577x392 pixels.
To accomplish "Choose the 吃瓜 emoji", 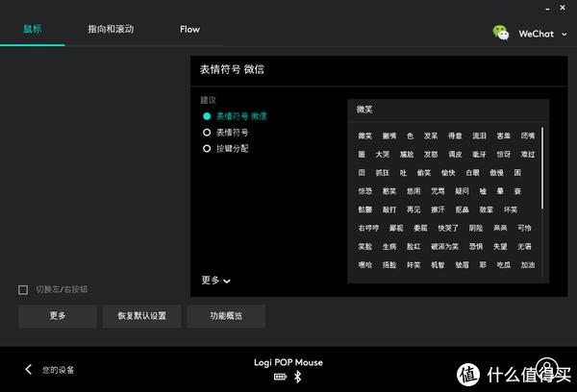I will (x=503, y=265).
